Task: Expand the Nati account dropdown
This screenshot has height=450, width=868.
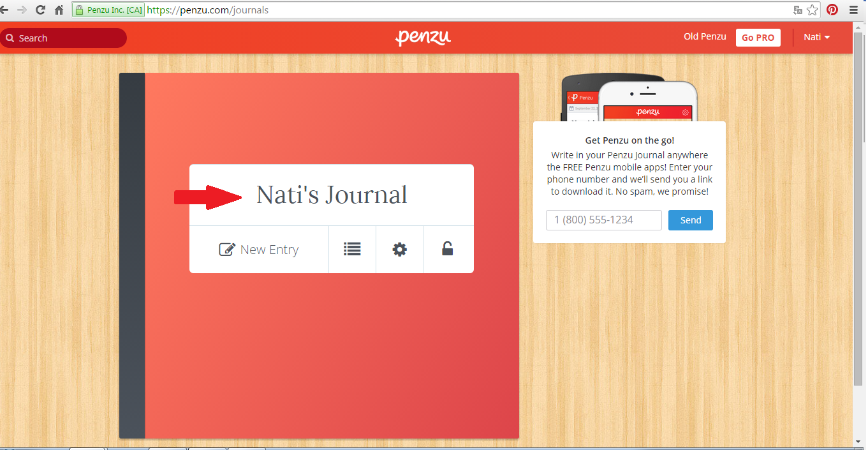Action: (816, 37)
